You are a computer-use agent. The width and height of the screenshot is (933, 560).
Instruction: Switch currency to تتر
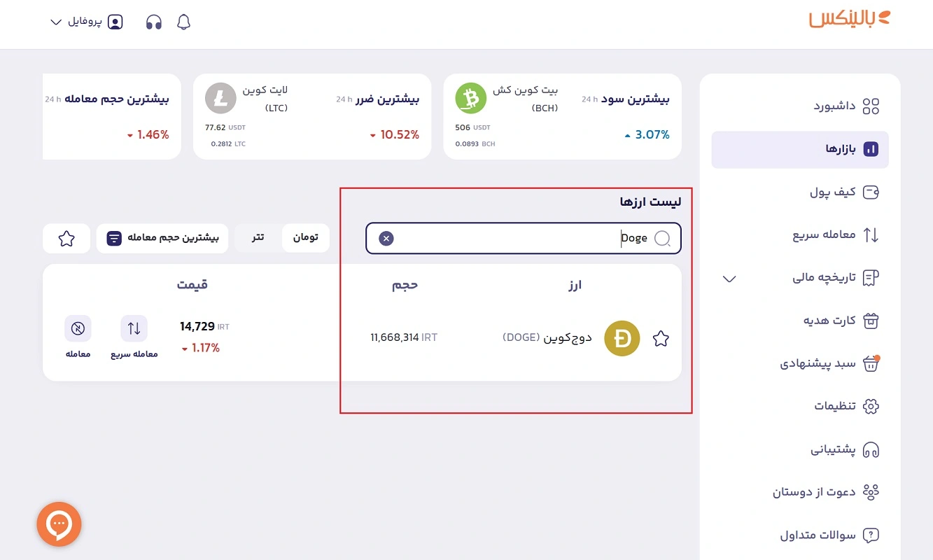[x=258, y=238]
